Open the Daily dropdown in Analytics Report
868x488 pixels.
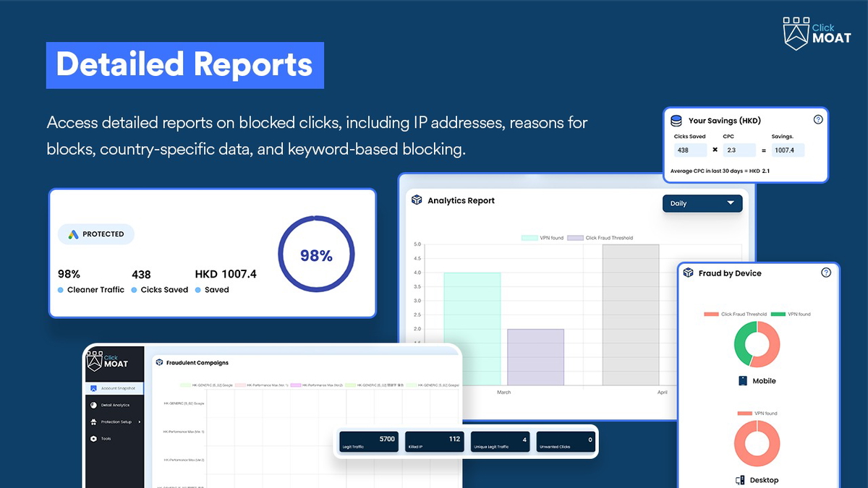pos(702,203)
